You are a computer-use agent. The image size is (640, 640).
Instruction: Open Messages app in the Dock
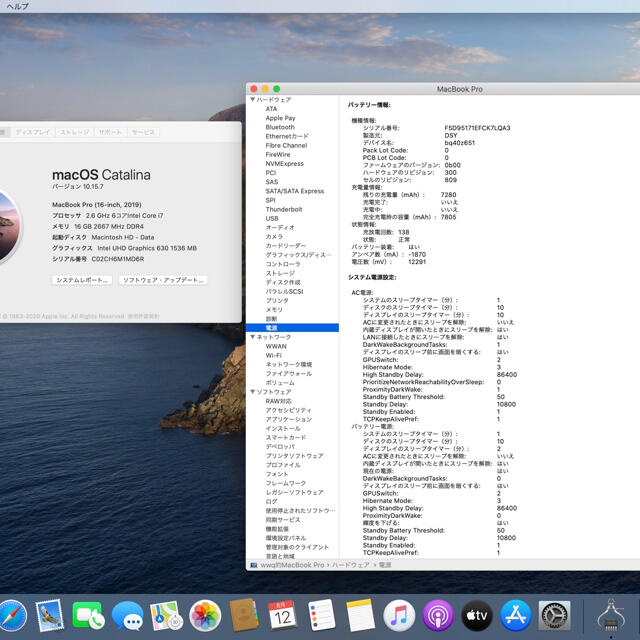127,616
